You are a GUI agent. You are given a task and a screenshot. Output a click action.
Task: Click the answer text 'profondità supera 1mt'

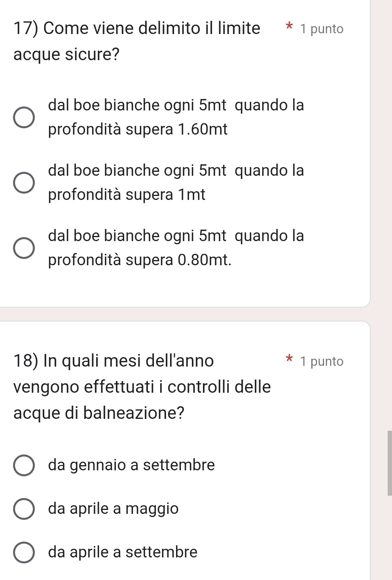(127, 195)
